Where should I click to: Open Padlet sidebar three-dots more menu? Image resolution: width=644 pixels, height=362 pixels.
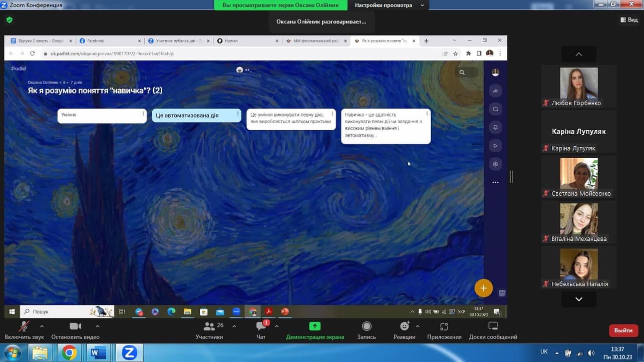[x=495, y=182]
